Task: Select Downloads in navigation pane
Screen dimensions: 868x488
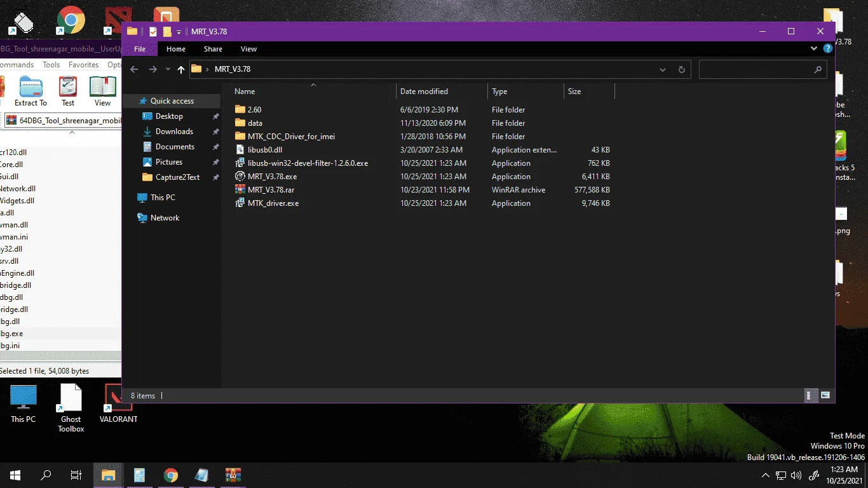Action: coord(174,132)
